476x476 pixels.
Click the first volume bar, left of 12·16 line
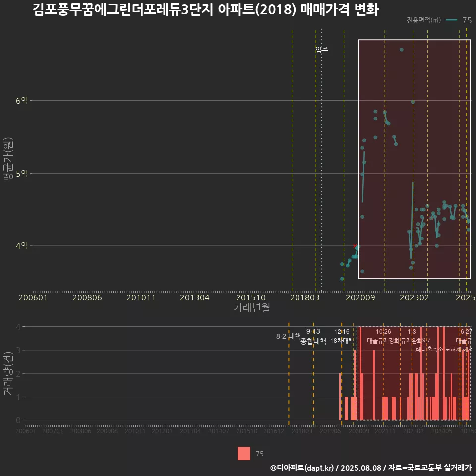tap(340, 397)
